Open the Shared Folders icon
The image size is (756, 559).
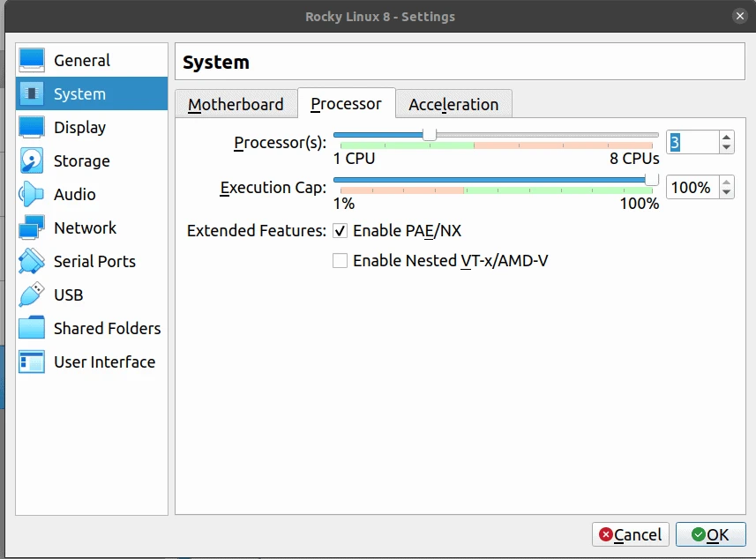coord(32,328)
